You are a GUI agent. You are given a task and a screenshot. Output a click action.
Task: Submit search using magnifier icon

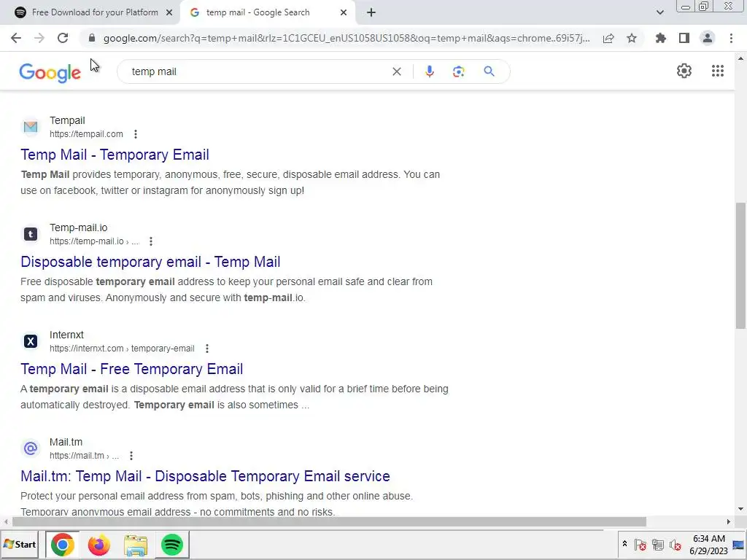489,71
